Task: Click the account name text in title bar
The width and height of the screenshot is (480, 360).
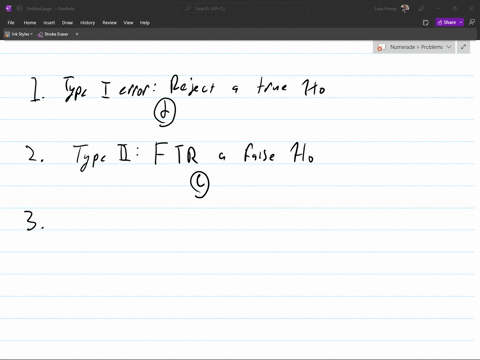Action: click(x=385, y=9)
